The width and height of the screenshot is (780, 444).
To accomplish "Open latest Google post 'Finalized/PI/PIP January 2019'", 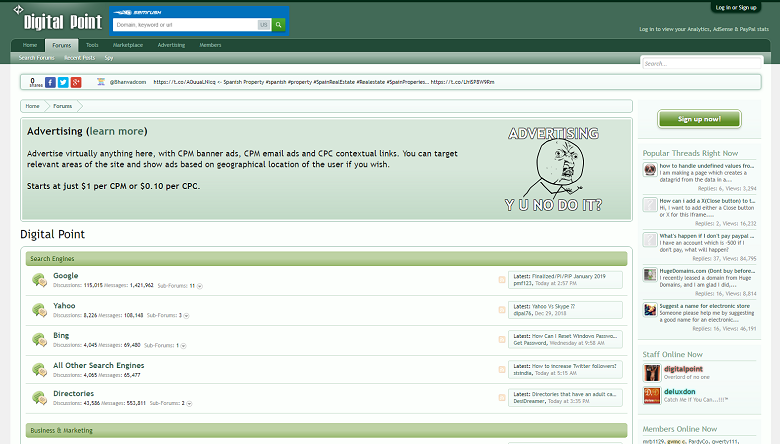I will click(x=569, y=276).
